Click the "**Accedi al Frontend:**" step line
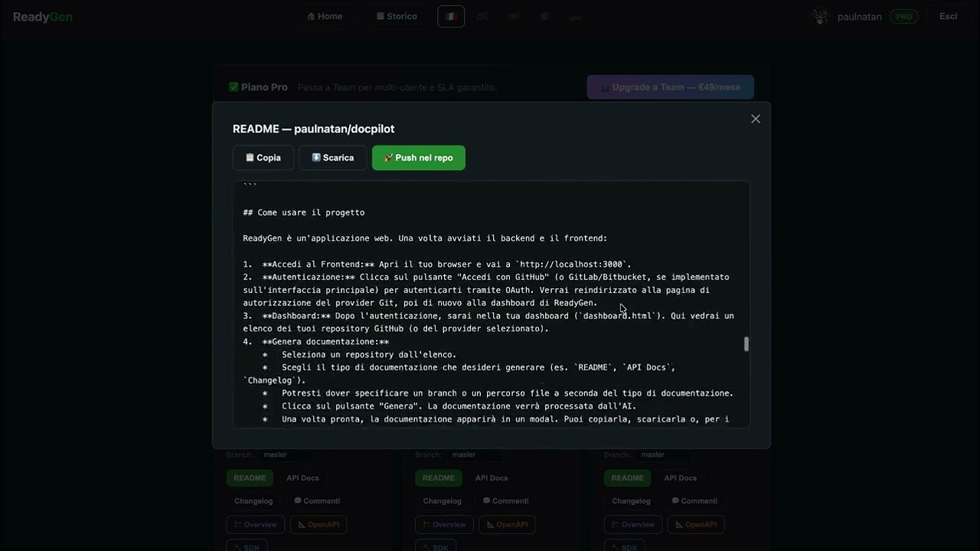980x551 pixels. (x=437, y=264)
